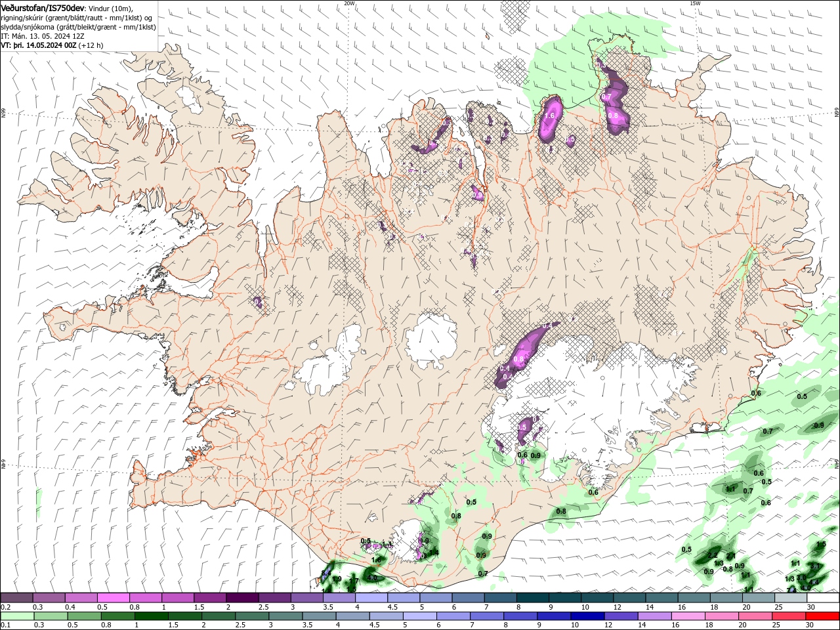Screen dimensions: 840x630
Task: Click the grey-purple 0.2 swatch in upper legend
Action: 16,598
